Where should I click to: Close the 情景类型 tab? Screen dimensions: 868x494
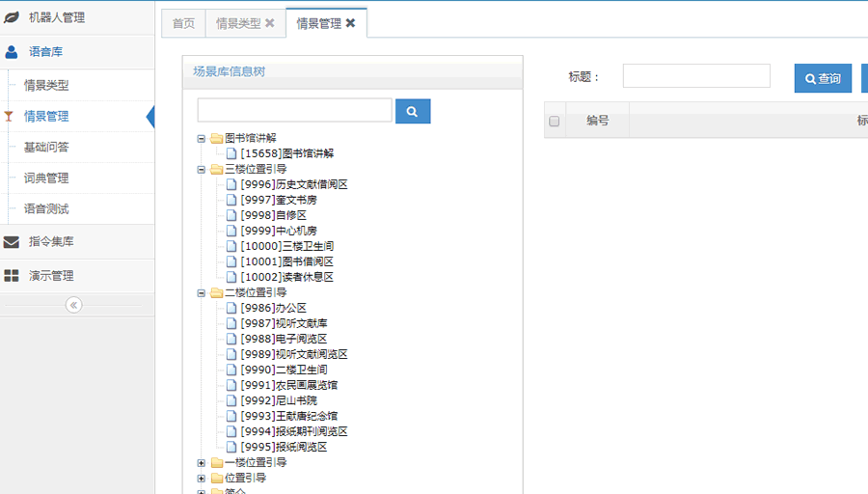[270, 23]
